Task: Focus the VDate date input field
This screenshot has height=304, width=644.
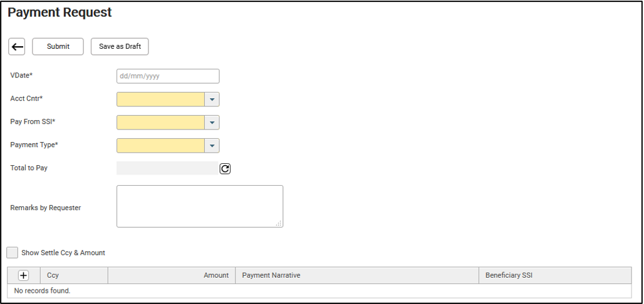Action: (168, 76)
